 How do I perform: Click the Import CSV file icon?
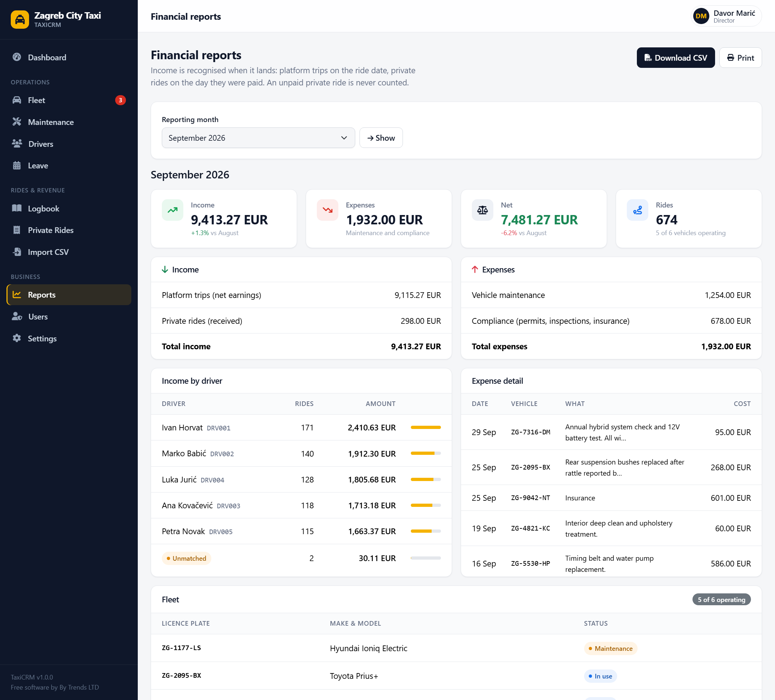pyautogui.click(x=17, y=252)
